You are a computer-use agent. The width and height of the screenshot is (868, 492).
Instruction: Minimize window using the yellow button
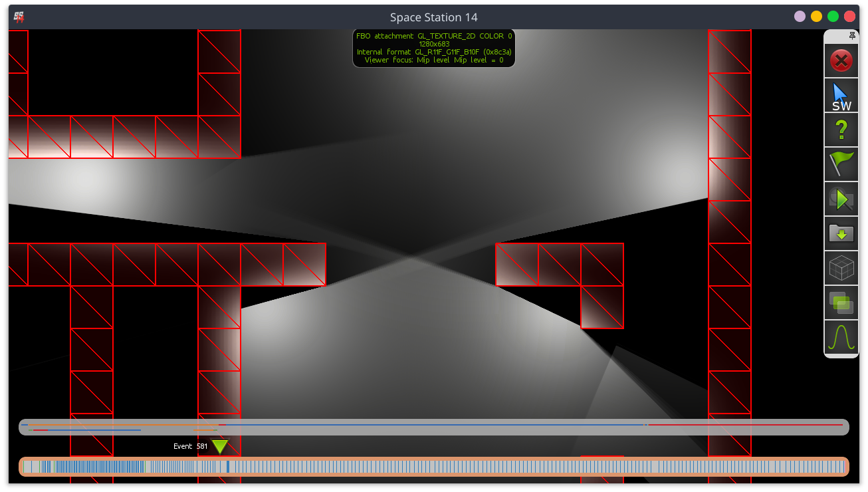[817, 17]
